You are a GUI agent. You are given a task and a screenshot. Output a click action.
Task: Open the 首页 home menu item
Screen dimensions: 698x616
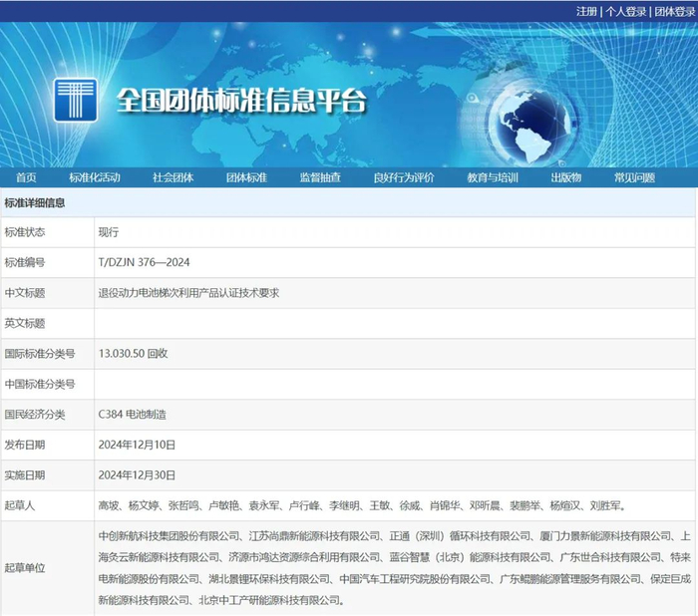pyautogui.click(x=27, y=177)
